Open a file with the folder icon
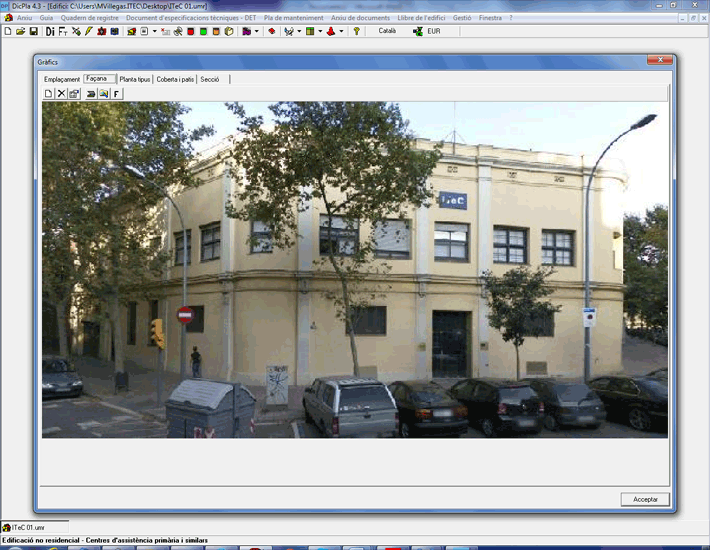This screenshot has height=550, width=710. 20,31
